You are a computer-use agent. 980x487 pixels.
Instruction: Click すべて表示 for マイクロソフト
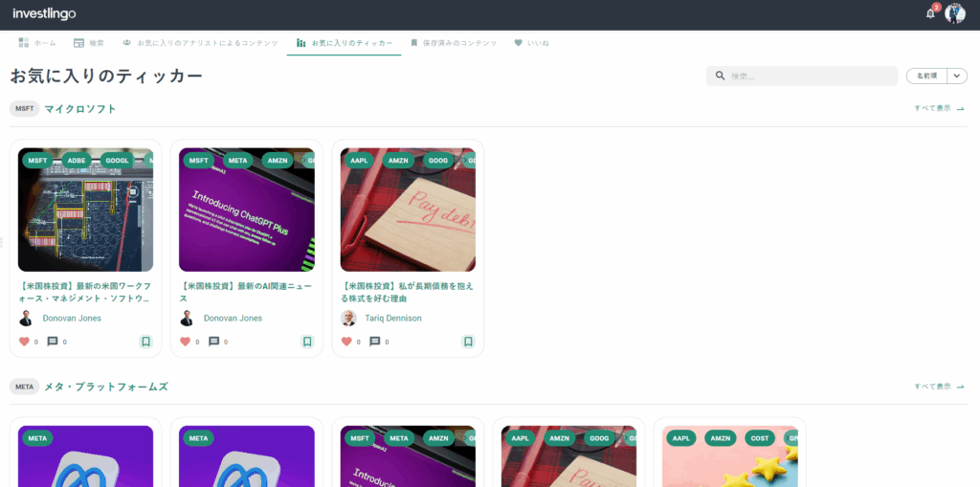point(940,108)
